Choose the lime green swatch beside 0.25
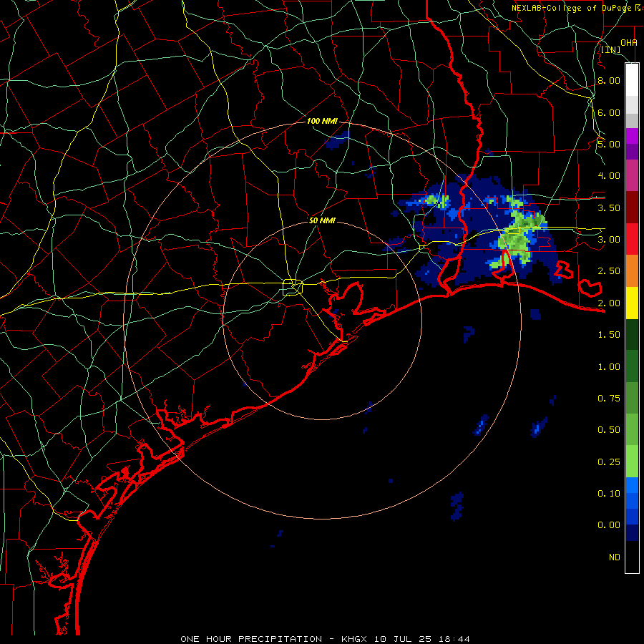The width and height of the screenshot is (644, 644). coord(632,462)
